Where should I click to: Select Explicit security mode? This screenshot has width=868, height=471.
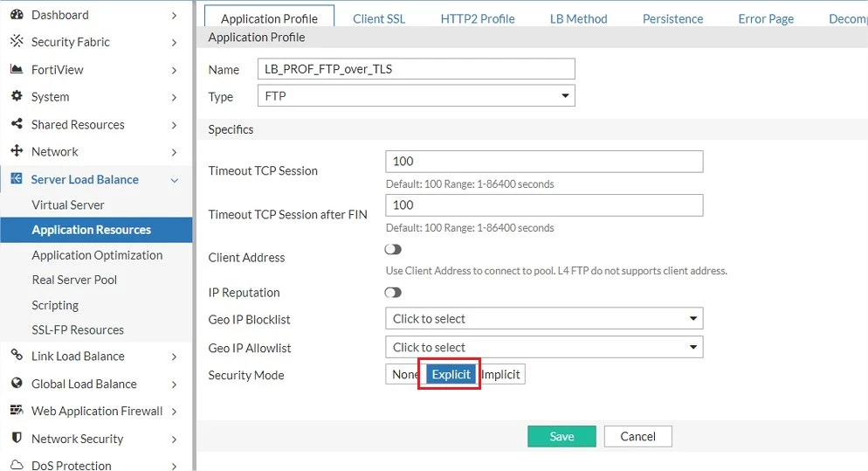pyautogui.click(x=451, y=375)
